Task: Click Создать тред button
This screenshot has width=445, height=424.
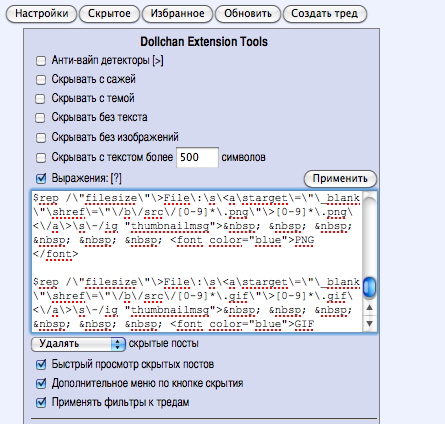Action: pos(325,14)
